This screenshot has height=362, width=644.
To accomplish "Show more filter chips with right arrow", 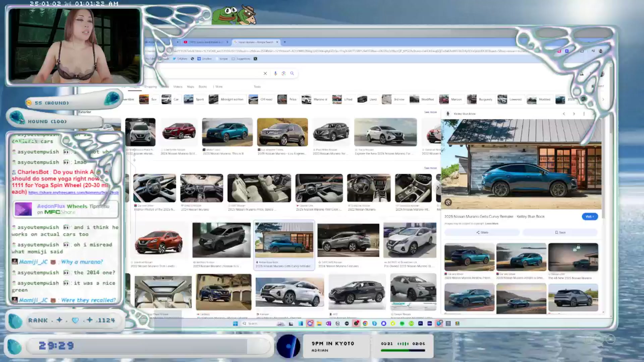I will click(603, 100).
